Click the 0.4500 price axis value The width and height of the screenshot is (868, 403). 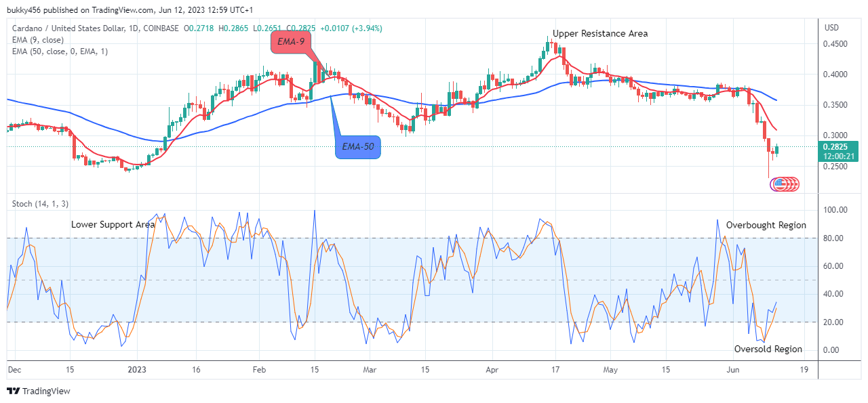tap(835, 44)
